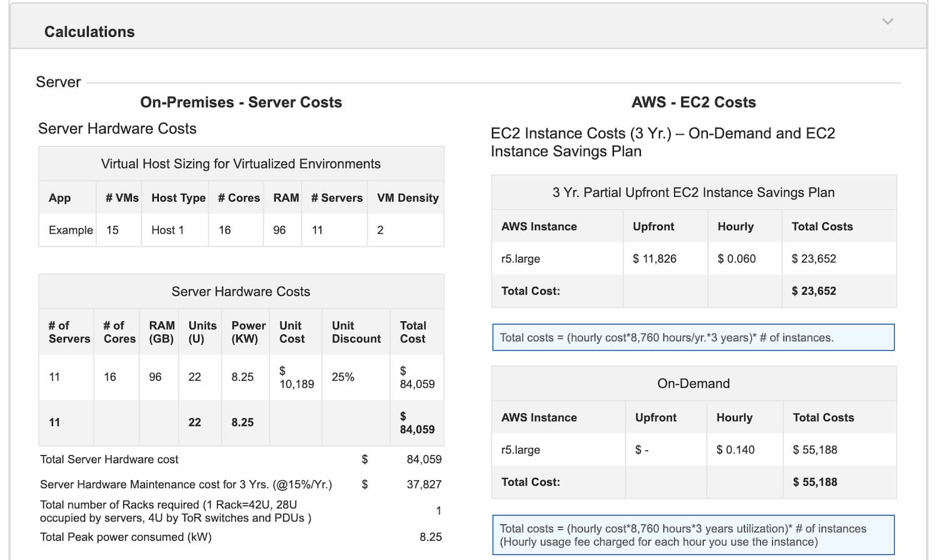938x560 pixels.
Task: Select the '$ 0.140' hourly cell
Action: [x=735, y=450]
